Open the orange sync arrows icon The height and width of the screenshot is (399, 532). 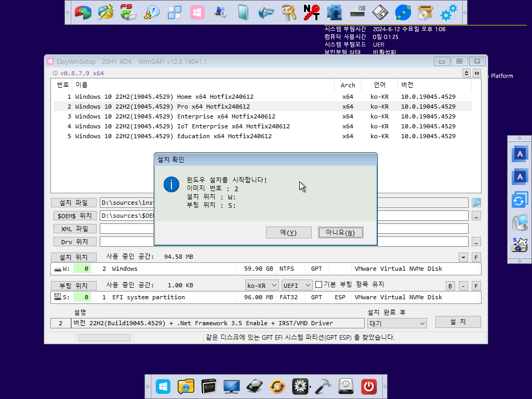(277, 387)
